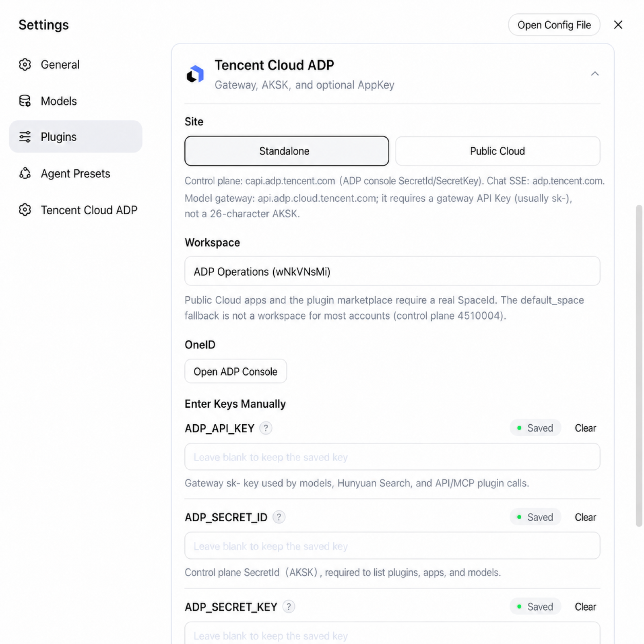Click the Saved badge for ADP_API_KEY

(535, 428)
